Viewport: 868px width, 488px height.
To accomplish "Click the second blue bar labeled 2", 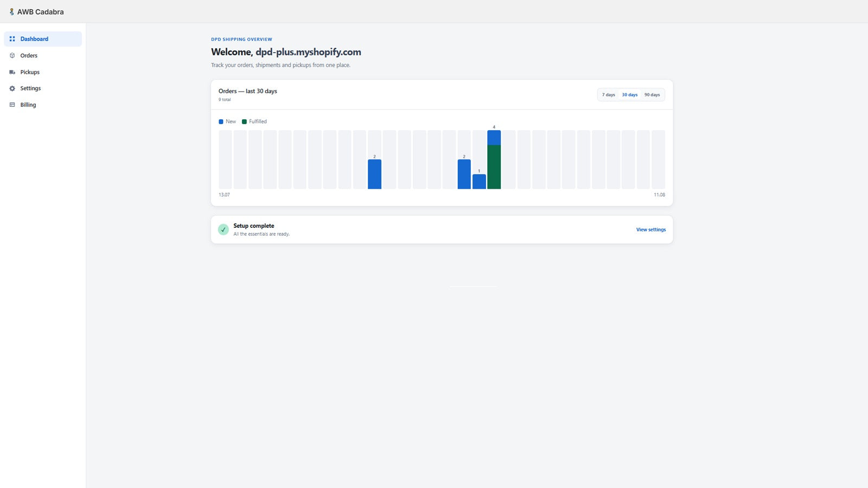I will coord(464,174).
